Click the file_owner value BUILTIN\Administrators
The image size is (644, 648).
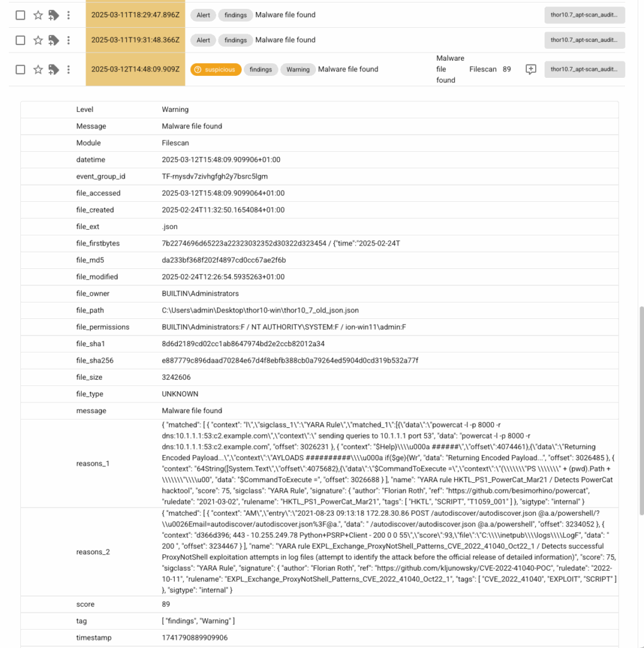[200, 294]
